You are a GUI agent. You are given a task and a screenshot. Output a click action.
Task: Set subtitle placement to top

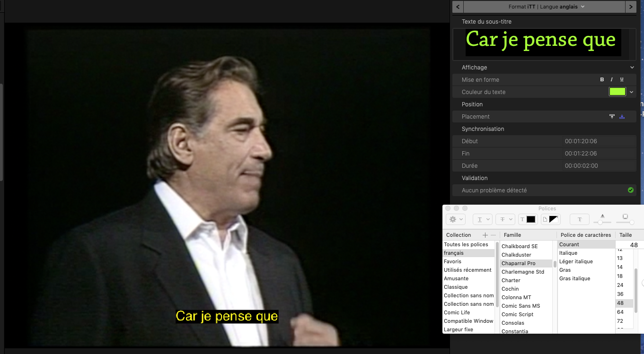coord(612,117)
